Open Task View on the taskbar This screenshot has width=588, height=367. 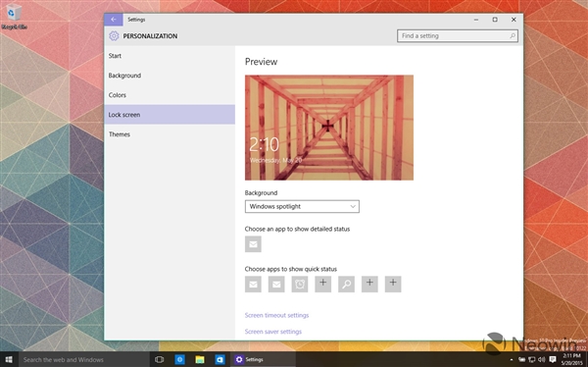pyautogui.click(x=160, y=359)
